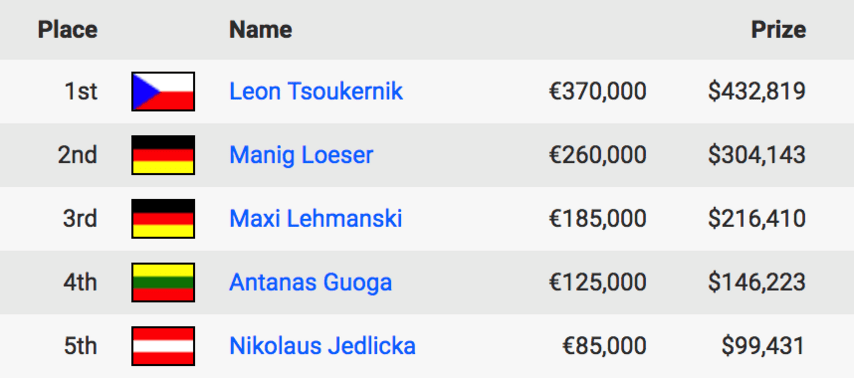Open Maxi Lehmanski's player profile link
Image resolution: width=854 pixels, height=378 pixels.
(316, 218)
